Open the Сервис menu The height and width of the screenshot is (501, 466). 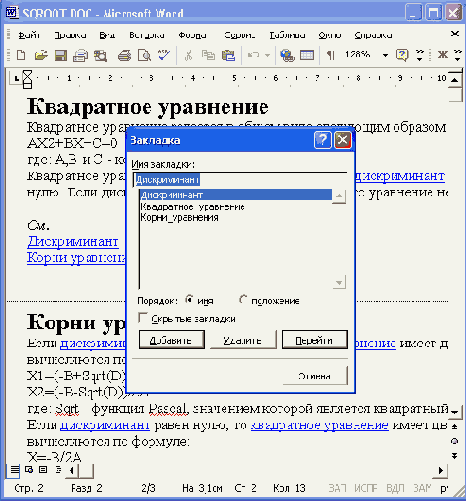point(239,35)
